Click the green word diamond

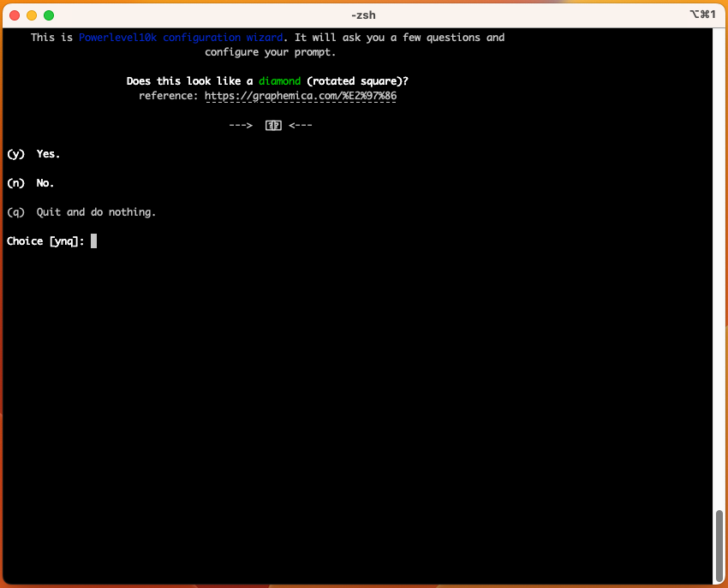point(279,81)
